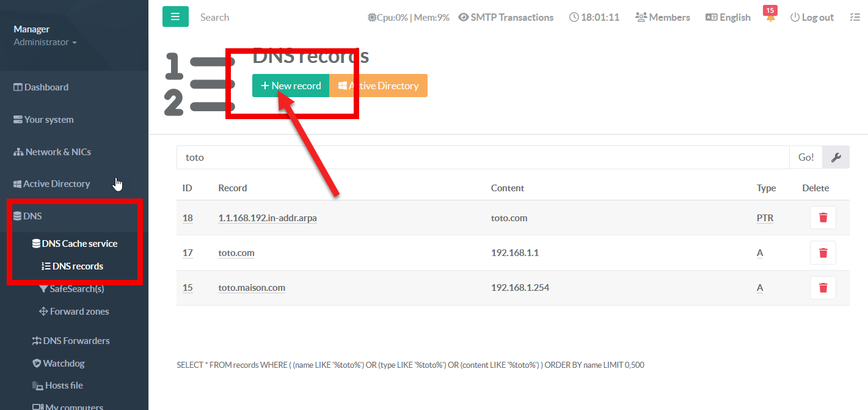
Task: Expand the Administrator user dropdown
Action: pyautogui.click(x=45, y=42)
